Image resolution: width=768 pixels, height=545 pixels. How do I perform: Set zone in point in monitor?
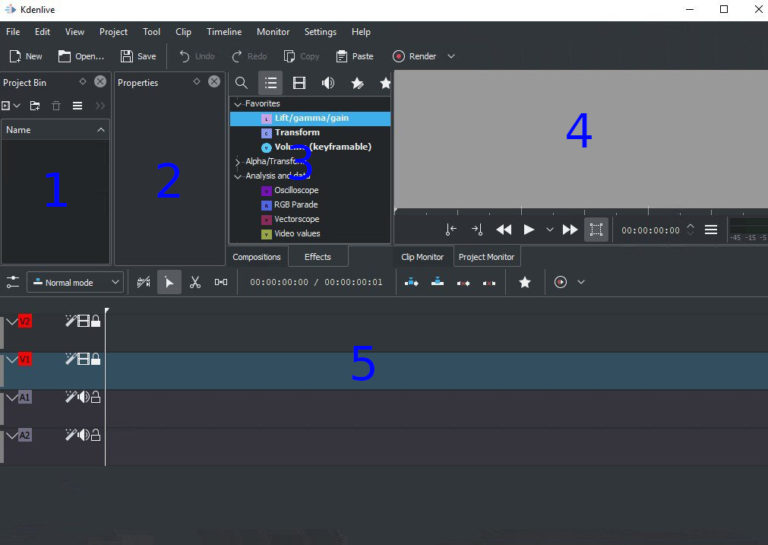click(x=451, y=230)
